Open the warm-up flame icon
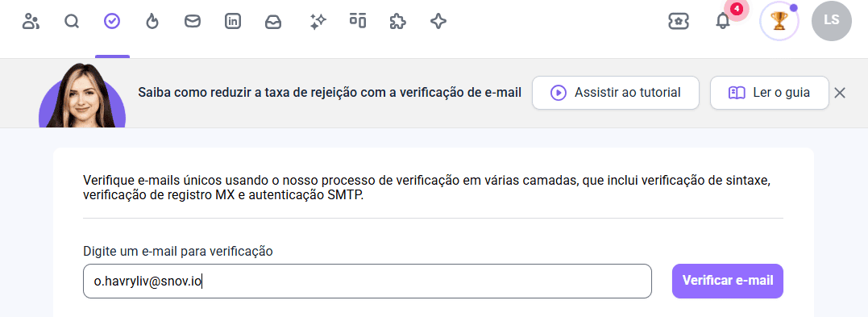Viewport: 868px width, 317px height. pyautogui.click(x=152, y=22)
